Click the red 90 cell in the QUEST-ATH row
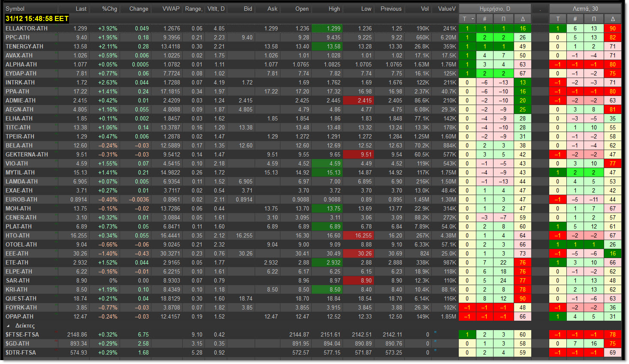The height and width of the screenshot is (364, 629). [523, 298]
